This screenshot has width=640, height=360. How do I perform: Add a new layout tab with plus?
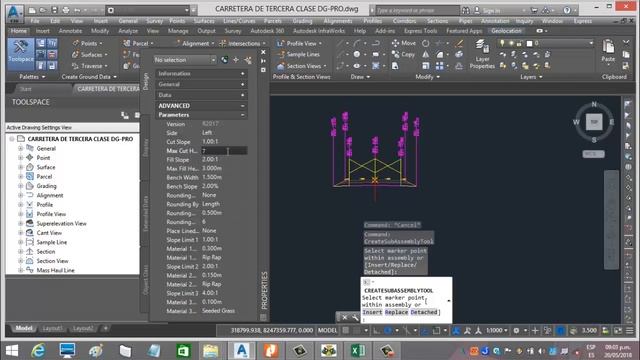(x=105, y=328)
